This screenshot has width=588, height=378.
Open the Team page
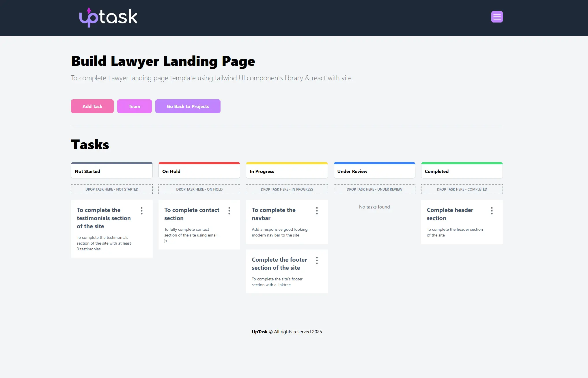coord(134,106)
